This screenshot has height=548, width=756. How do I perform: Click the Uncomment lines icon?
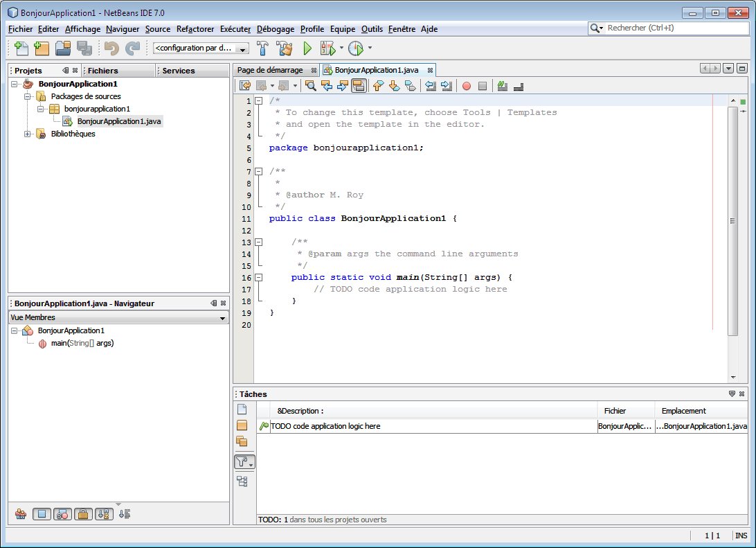click(519, 86)
